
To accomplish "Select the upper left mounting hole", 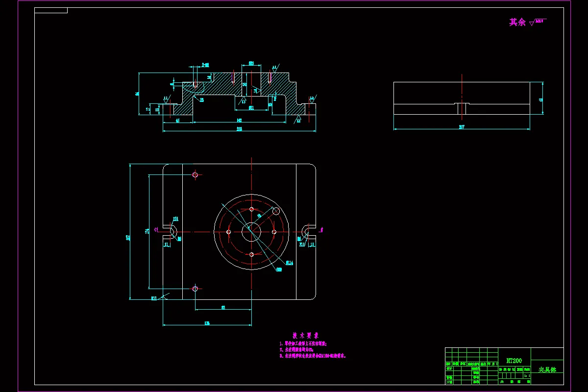I will (195, 174).
